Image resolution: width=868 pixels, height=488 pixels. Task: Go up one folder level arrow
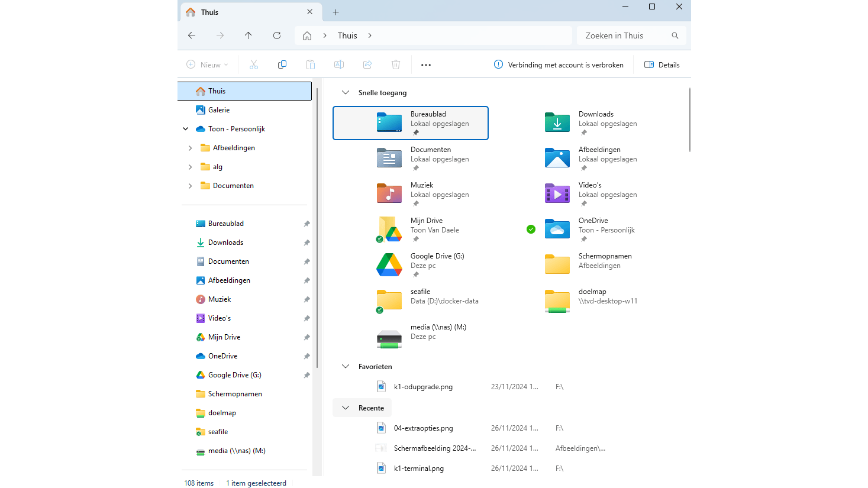tap(249, 35)
